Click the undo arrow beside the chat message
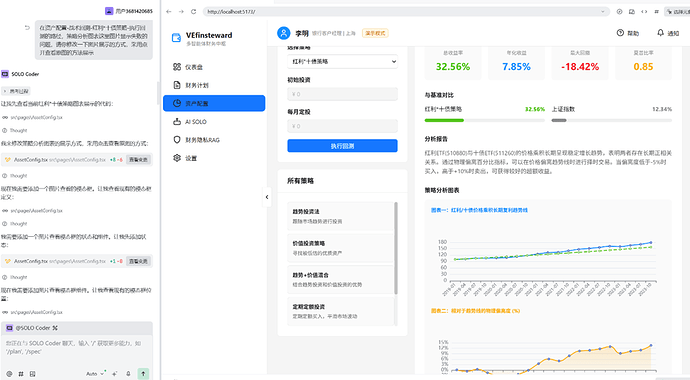This screenshot has width=690, height=380. [x=27, y=27]
